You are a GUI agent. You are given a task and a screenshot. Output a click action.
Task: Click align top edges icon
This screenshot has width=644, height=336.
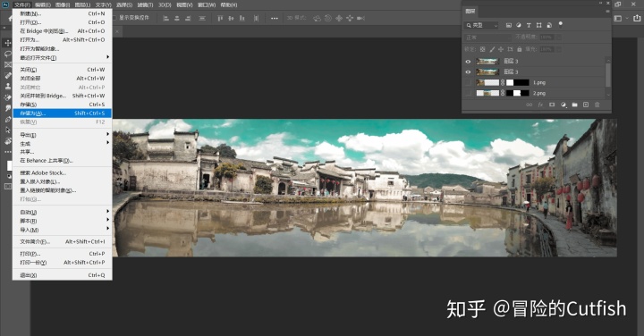[x=220, y=19]
